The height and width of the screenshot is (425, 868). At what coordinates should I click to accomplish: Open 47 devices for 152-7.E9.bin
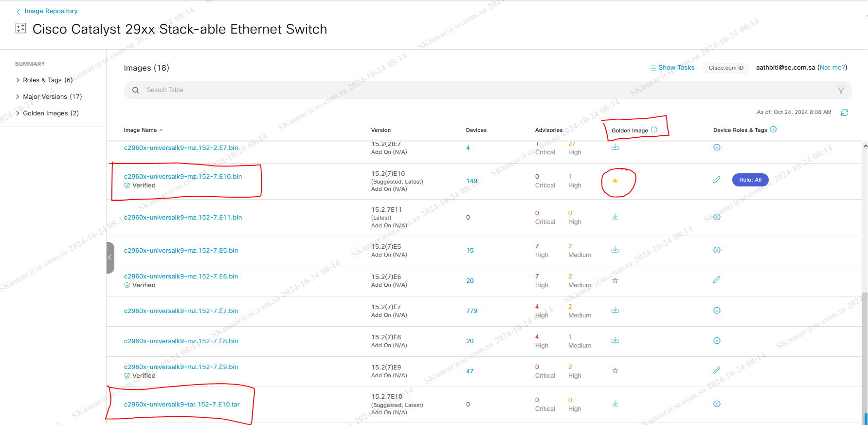[x=470, y=371]
